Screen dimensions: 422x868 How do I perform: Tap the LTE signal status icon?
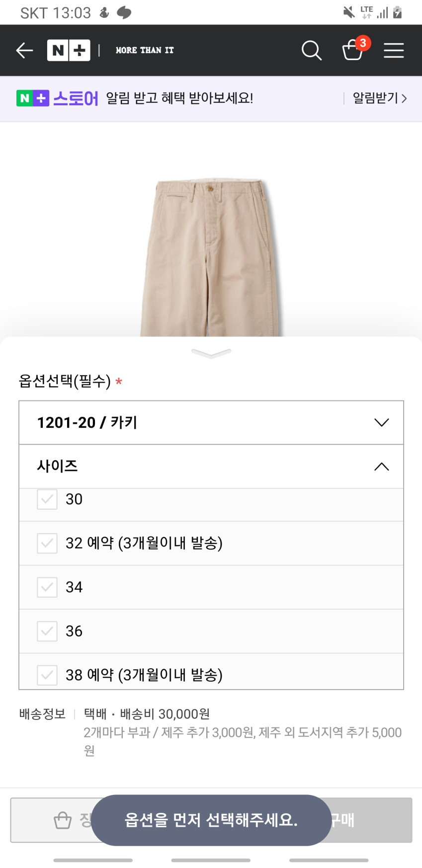pos(367,12)
